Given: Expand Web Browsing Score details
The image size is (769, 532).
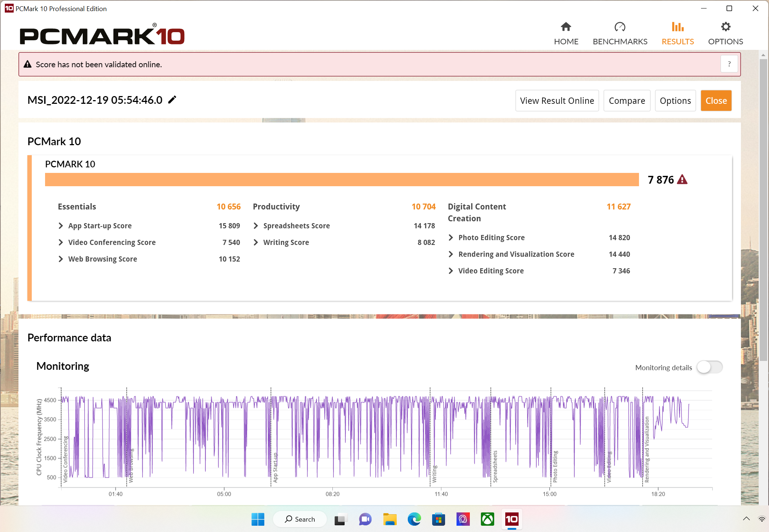Looking at the screenshot, I should (x=61, y=259).
